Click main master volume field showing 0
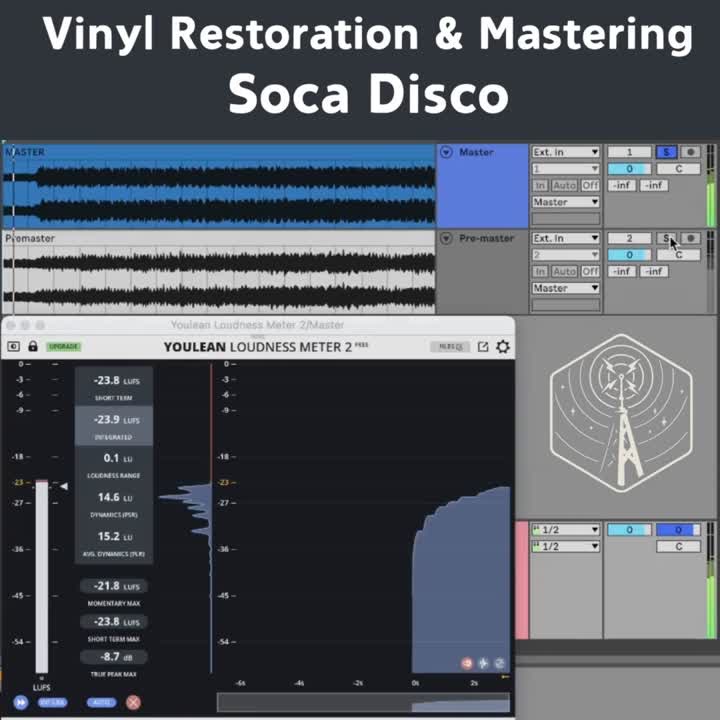The image size is (720, 720). [x=630, y=529]
